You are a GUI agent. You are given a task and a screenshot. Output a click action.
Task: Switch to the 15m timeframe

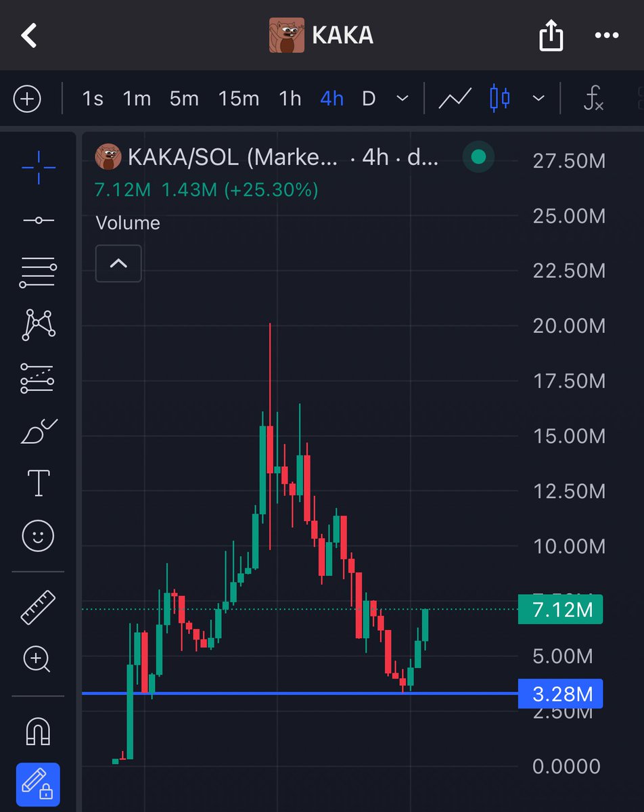coord(238,99)
